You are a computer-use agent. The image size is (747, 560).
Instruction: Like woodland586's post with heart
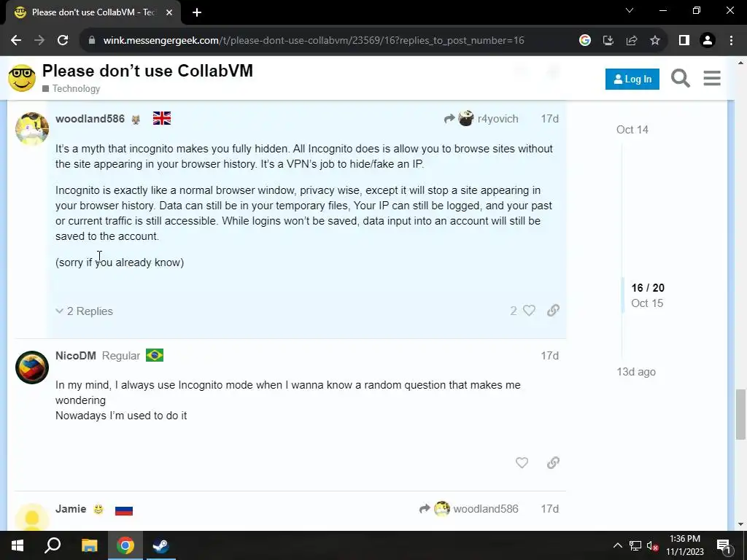click(x=529, y=311)
